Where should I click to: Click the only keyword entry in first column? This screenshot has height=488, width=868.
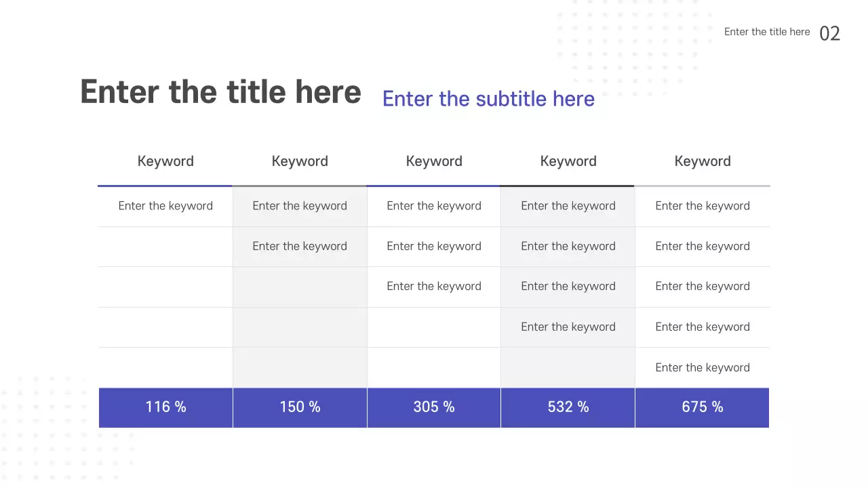(x=165, y=206)
